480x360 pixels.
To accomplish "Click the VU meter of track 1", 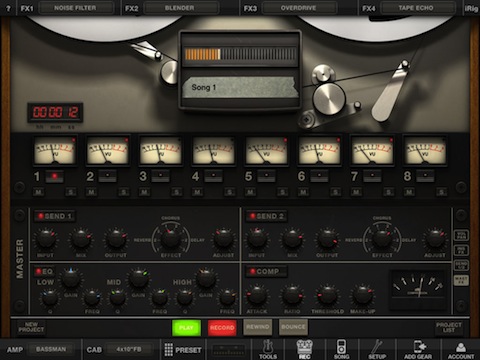I will [x=55, y=151].
